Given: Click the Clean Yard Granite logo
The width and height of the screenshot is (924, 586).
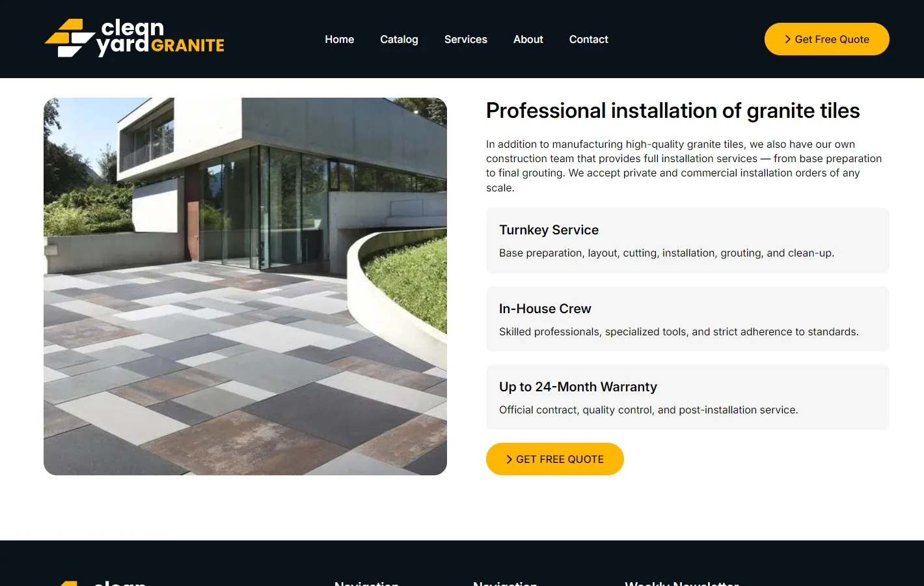Looking at the screenshot, I should (135, 38).
